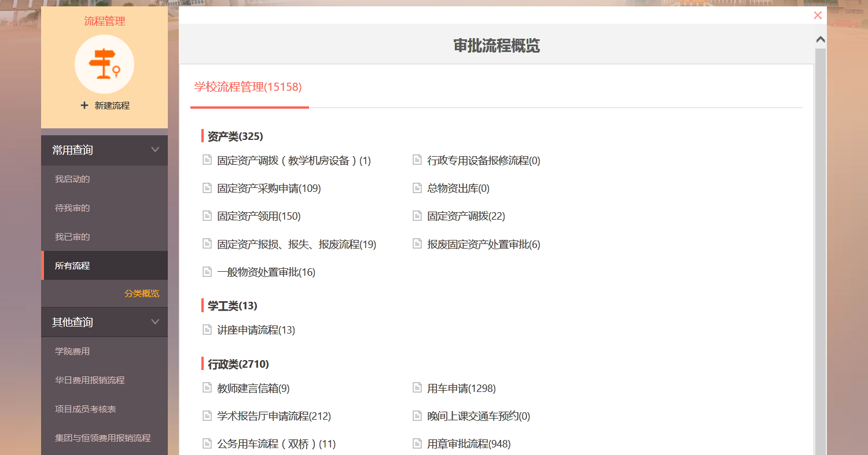The height and width of the screenshot is (455, 868).
Task: Open 公务用车流程（双桥）(11) flow
Action: tap(277, 444)
